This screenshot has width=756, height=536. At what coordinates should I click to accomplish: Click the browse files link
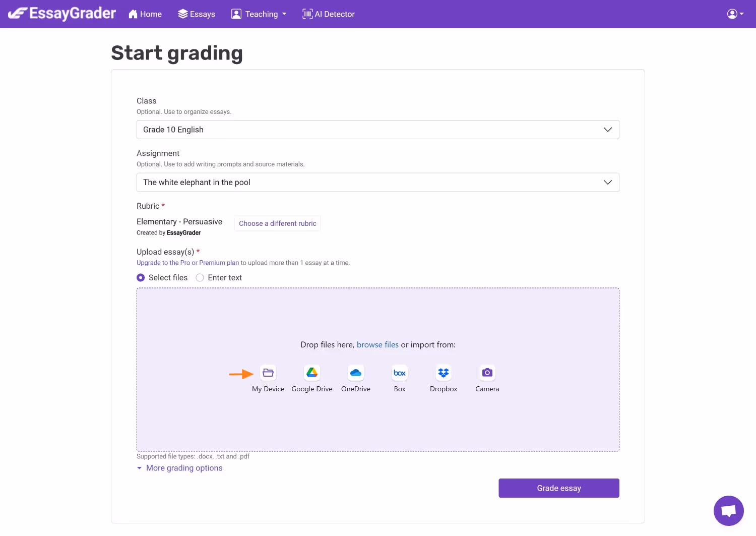[377, 345]
